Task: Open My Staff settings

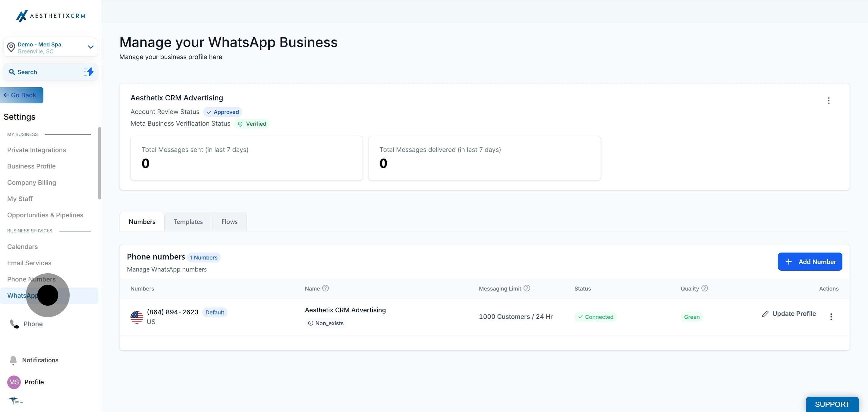Action: click(x=20, y=199)
